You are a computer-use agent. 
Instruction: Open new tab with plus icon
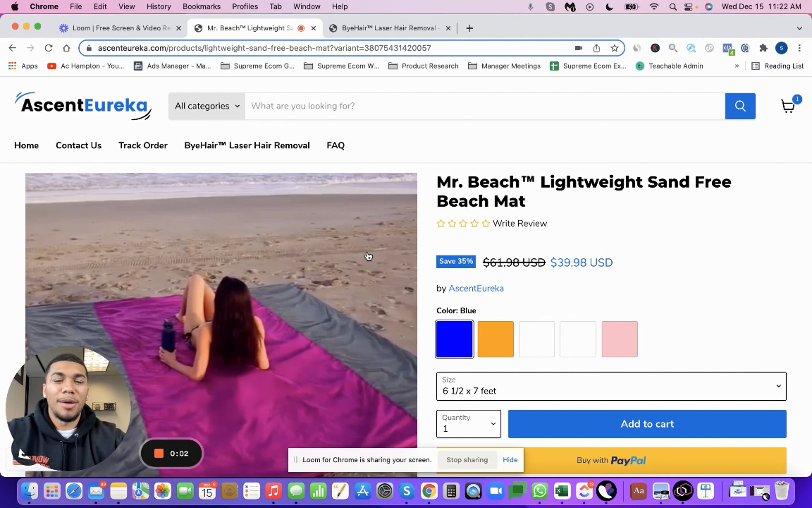coord(469,28)
